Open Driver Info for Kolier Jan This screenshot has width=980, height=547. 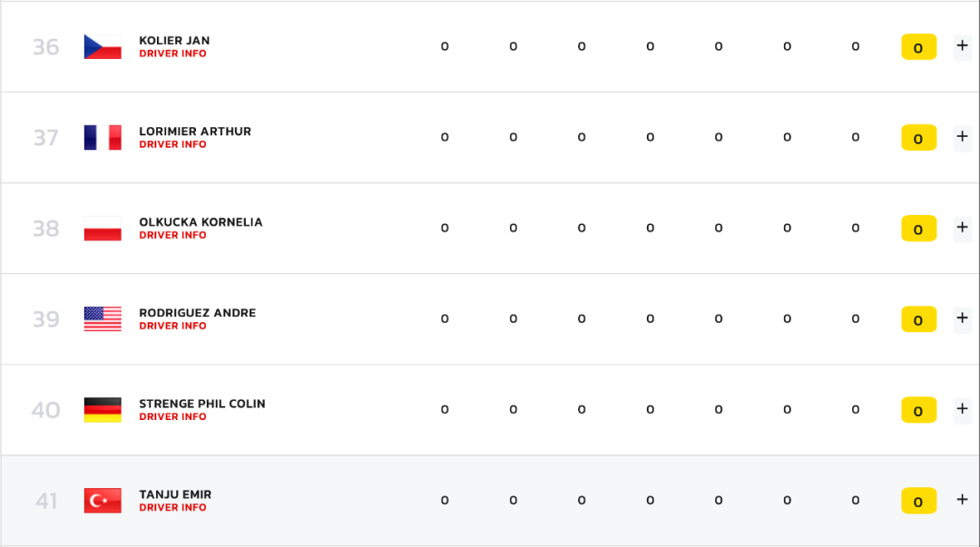[172, 54]
